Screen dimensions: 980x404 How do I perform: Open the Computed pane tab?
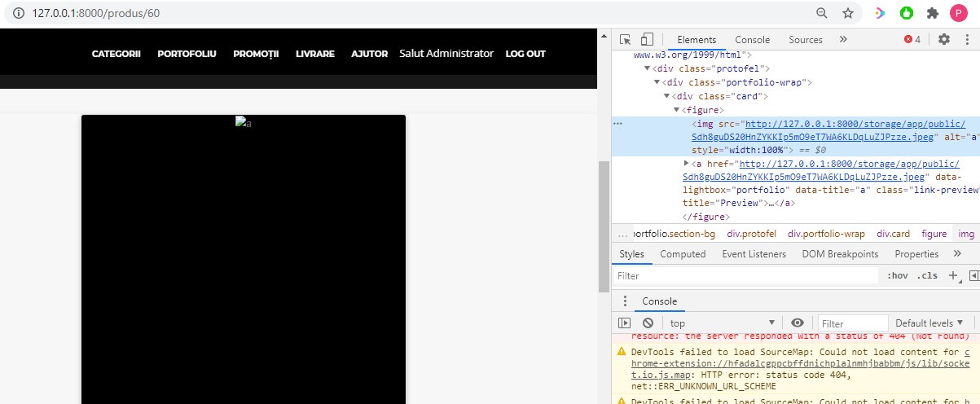pos(683,254)
